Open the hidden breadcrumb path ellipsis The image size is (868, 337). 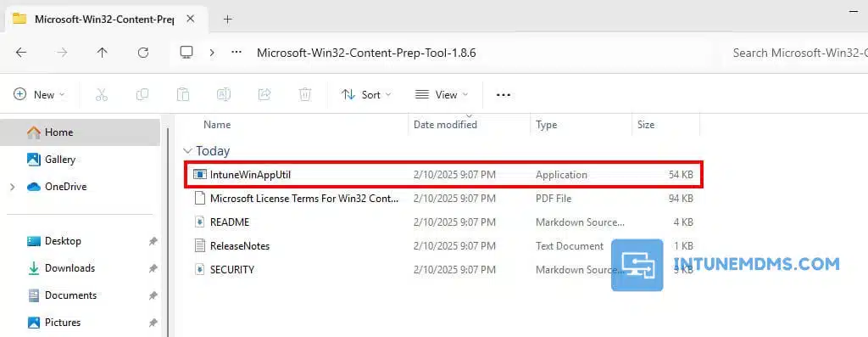(x=236, y=53)
